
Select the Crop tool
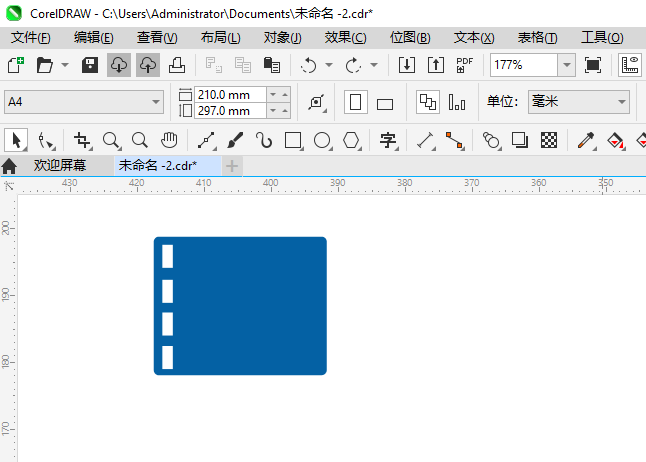(x=82, y=141)
